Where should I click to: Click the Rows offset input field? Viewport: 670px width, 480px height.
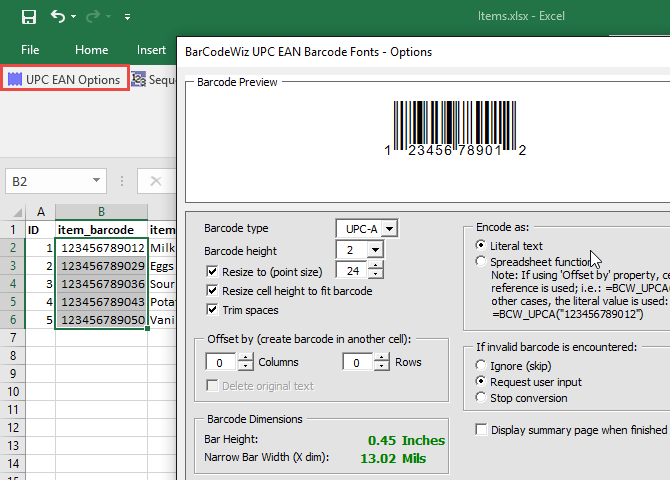click(x=358, y=362)
